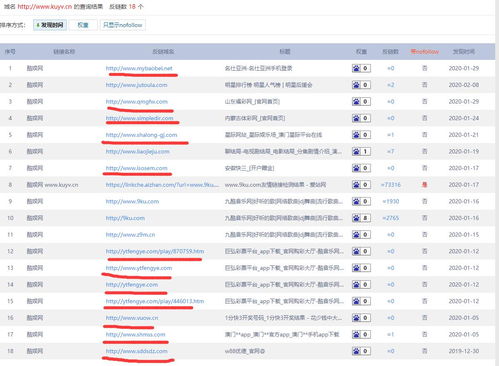Sort results by 发现时间
The height and width of the screenshot is (366, 499).
50,25
